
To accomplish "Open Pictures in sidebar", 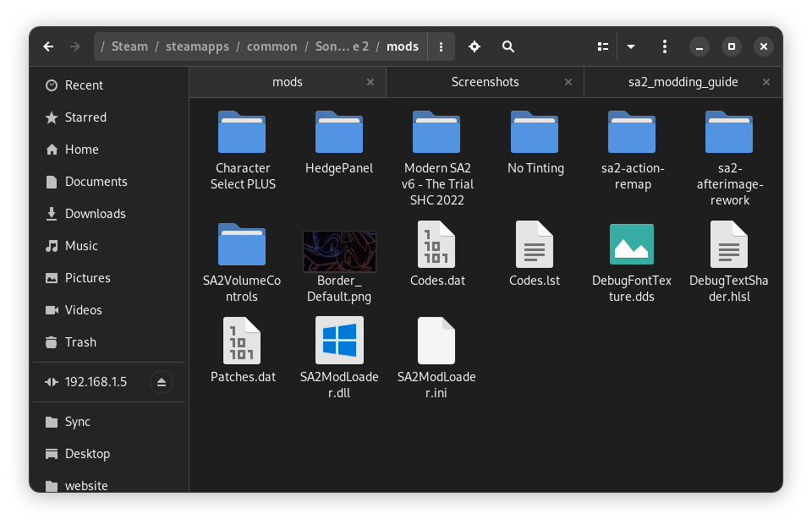I will coord(109,278).
